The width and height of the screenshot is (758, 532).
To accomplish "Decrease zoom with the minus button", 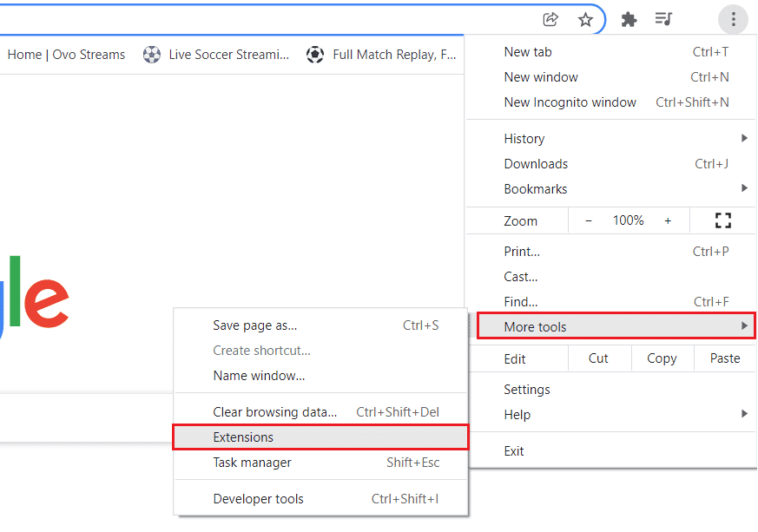I will 589,220.
